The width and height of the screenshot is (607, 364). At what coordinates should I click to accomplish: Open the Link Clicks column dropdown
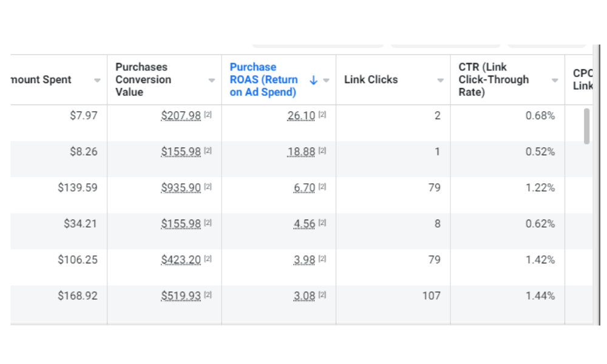[441, 80]
